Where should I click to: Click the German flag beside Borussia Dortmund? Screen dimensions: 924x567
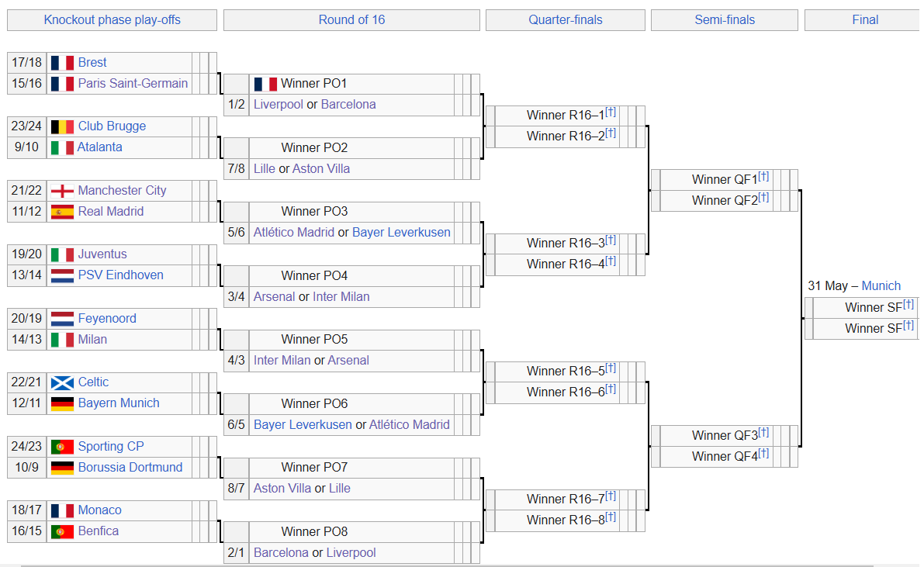(x=62, y=468)
